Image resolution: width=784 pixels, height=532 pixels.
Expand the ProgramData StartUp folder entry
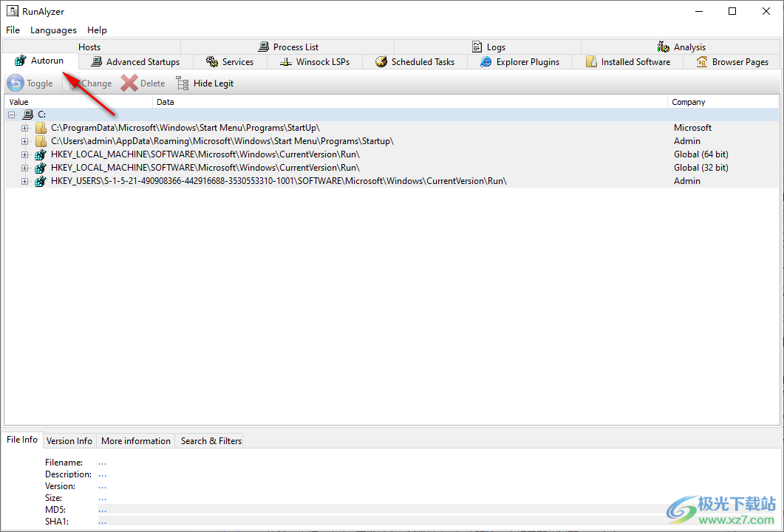[x=25, y=128]
